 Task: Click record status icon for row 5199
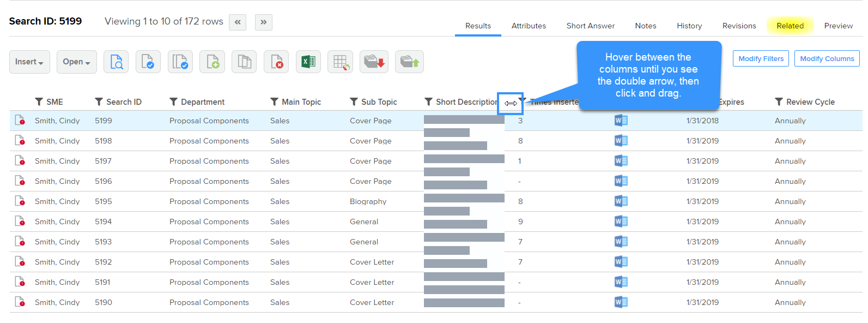point(20,120)
